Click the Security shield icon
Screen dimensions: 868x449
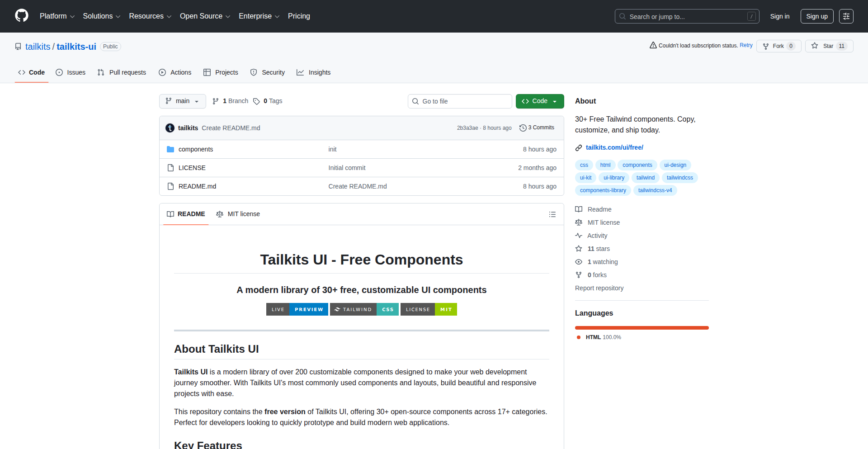[x=253, y=72]
